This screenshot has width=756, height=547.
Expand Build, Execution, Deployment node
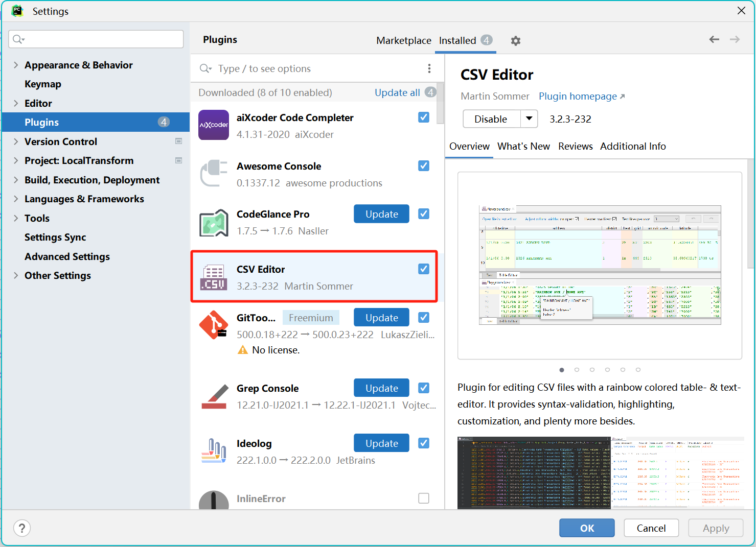[16, 180]
